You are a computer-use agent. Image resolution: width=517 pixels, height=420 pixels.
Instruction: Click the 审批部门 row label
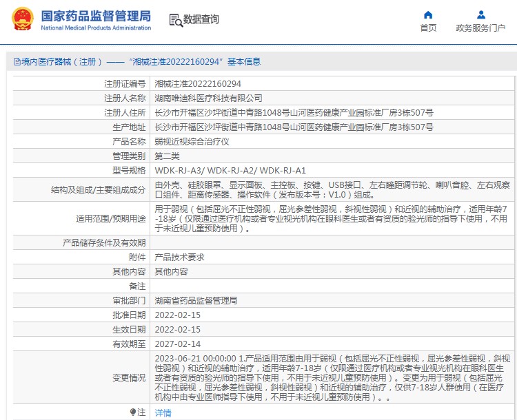129,300
